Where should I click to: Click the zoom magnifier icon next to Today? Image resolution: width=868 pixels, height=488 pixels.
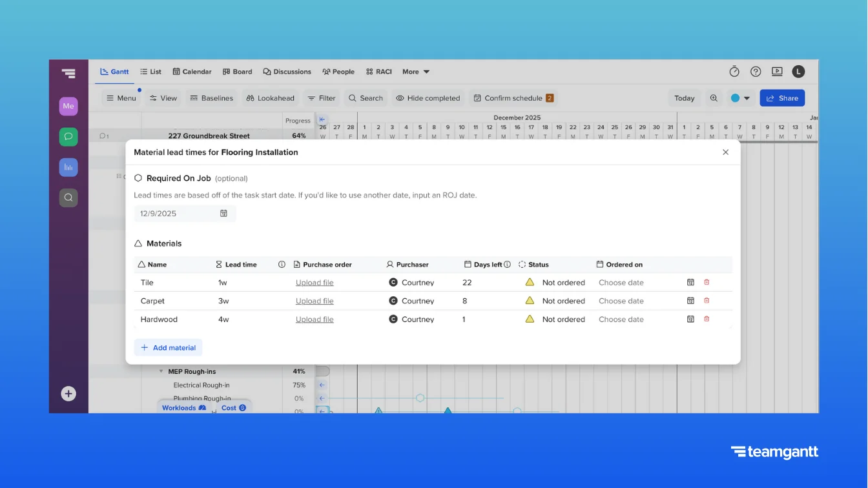[x=714, y=97]
